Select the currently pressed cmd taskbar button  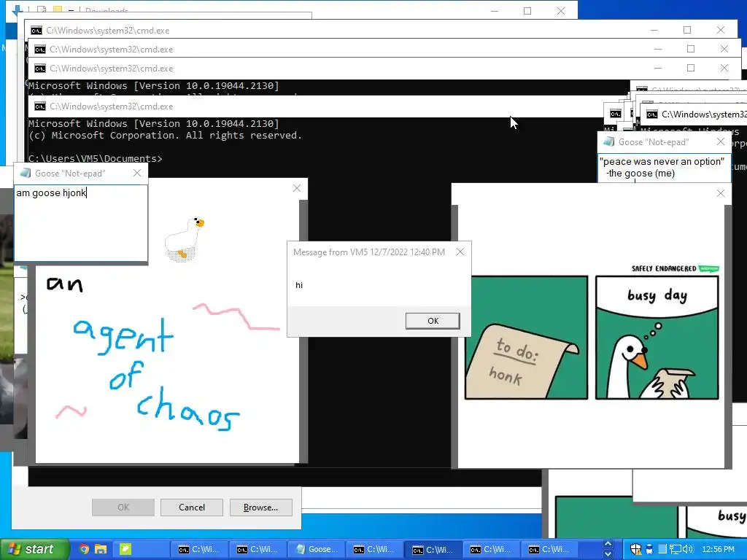point(433,550)
